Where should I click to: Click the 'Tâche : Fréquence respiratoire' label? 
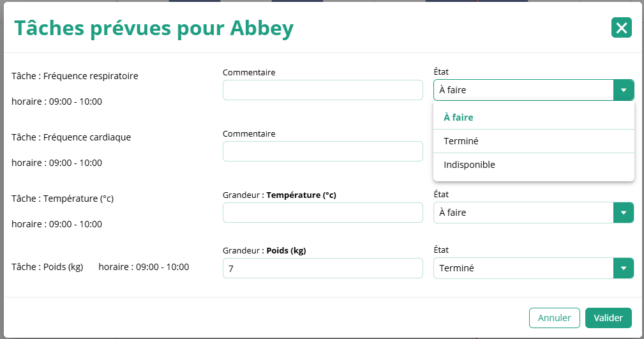(x=75, y=76)
